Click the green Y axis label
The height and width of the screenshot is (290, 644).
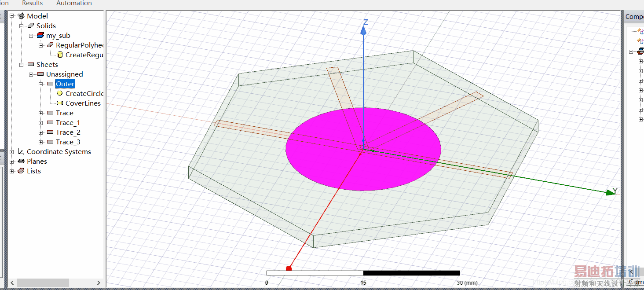615,191
